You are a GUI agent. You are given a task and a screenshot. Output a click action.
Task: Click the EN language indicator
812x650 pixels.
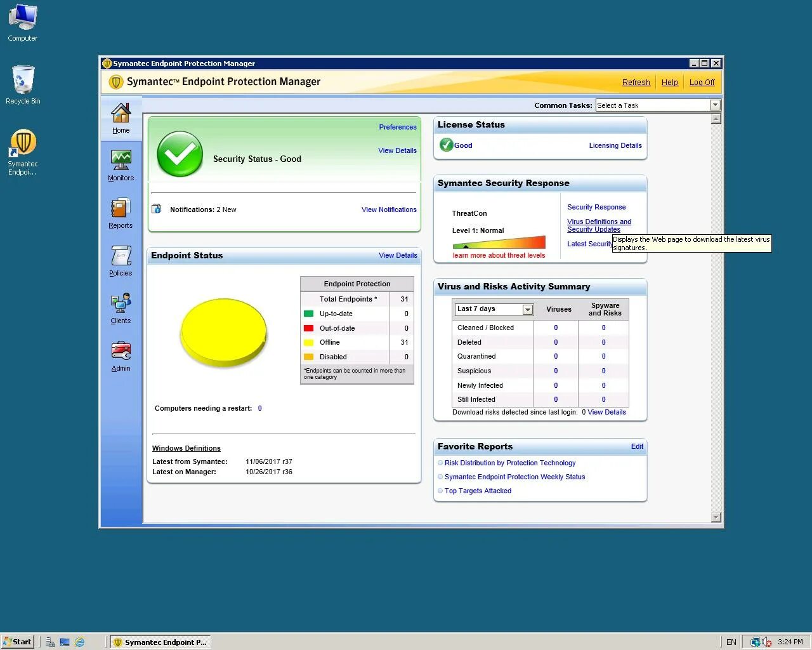731,642
